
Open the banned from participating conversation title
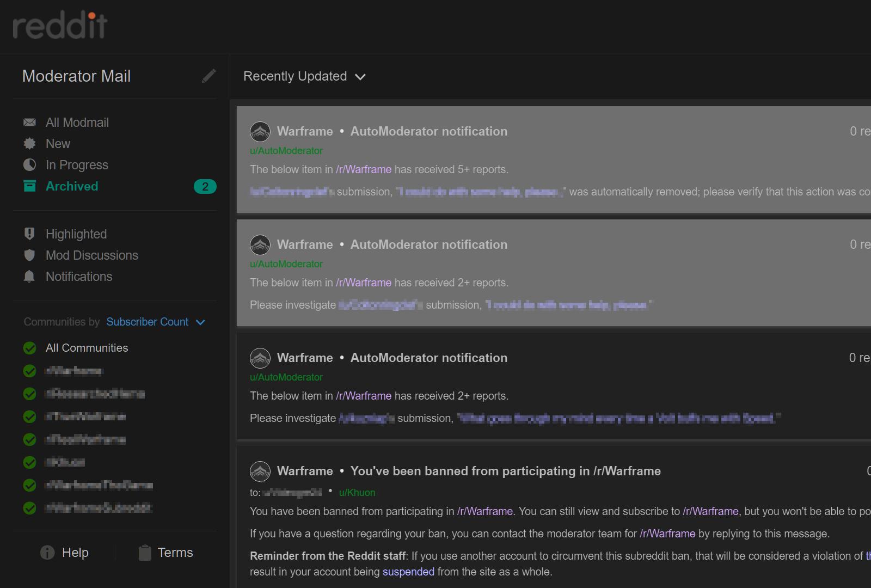coord(505,471)
